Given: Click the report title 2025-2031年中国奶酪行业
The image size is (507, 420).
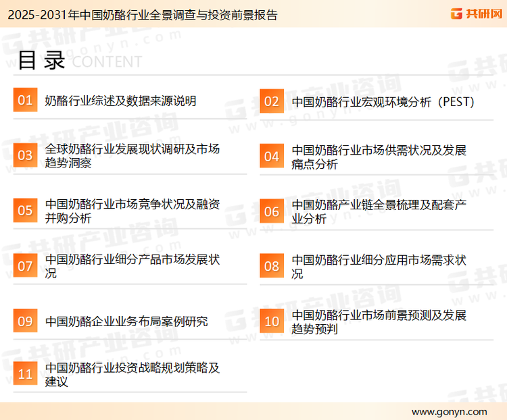Looking at the screenshot, I should (x=139, y=15).
